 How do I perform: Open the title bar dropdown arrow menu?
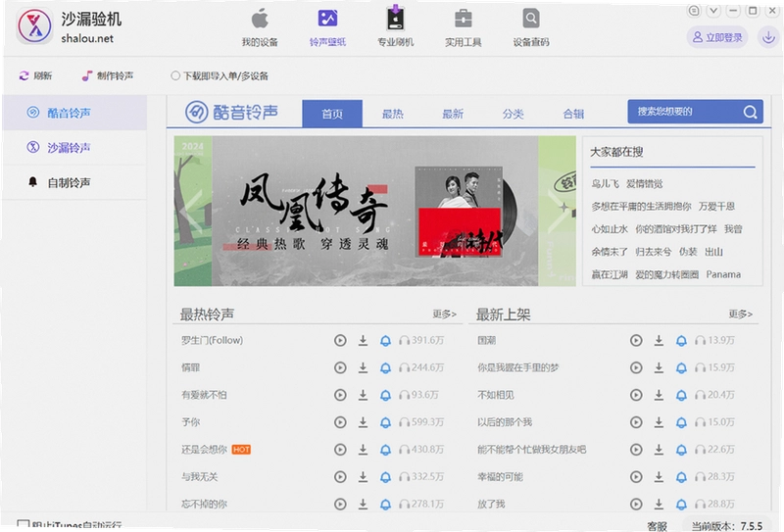pos(713,11)
